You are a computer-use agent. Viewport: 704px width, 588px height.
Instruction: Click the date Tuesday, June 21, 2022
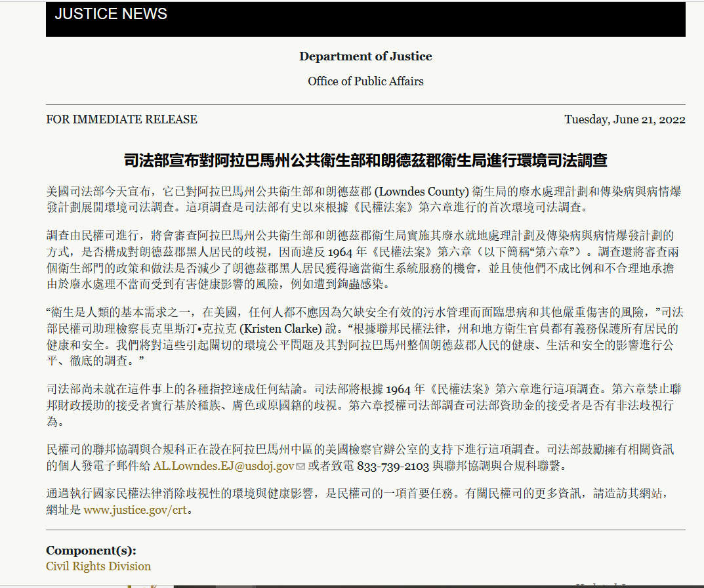click(x=625, y=119)
